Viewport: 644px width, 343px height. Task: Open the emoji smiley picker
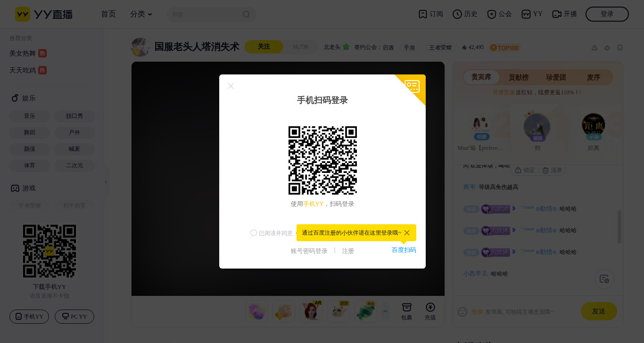coord(462,312)
